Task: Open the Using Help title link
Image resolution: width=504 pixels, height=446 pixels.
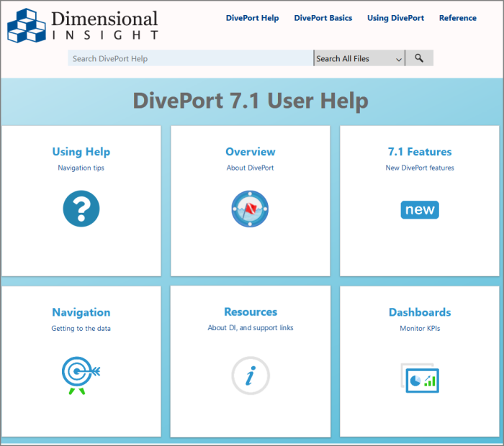Action: [81, 152]
